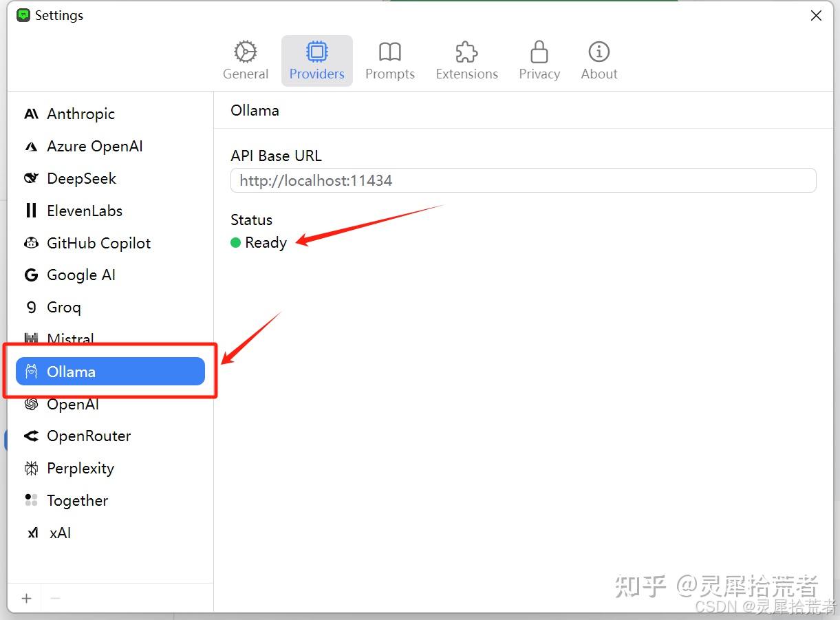Viewport: 840px width, 620px height.
Task: Click the Google AI icon
Action: (x=31, y=275)
